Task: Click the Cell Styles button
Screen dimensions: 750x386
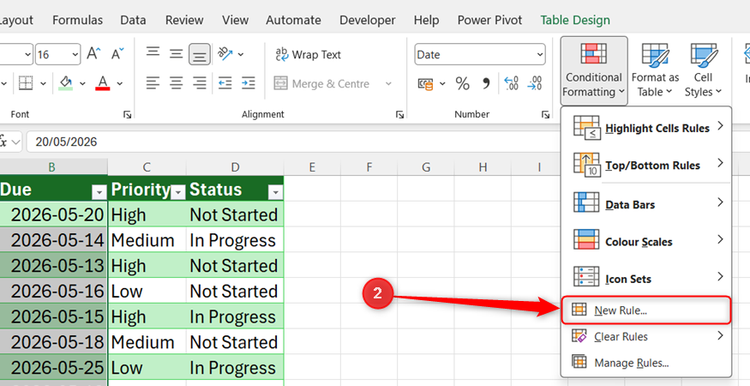Action: tap(703, 70)
